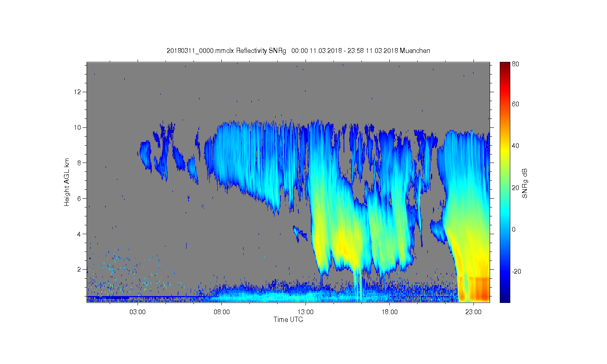Click the height label 2 on y-axis
This screenshot has width=607, height=364.
click(x=79, y=269)
